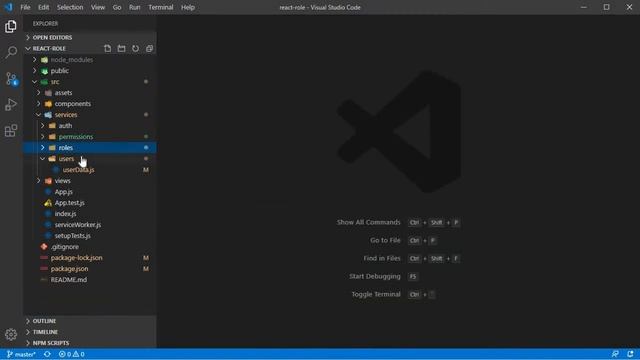Open the Manage gear settings menu
Image resolution: width=640 pixels, height=360 pixels.
tap(11, 334)
